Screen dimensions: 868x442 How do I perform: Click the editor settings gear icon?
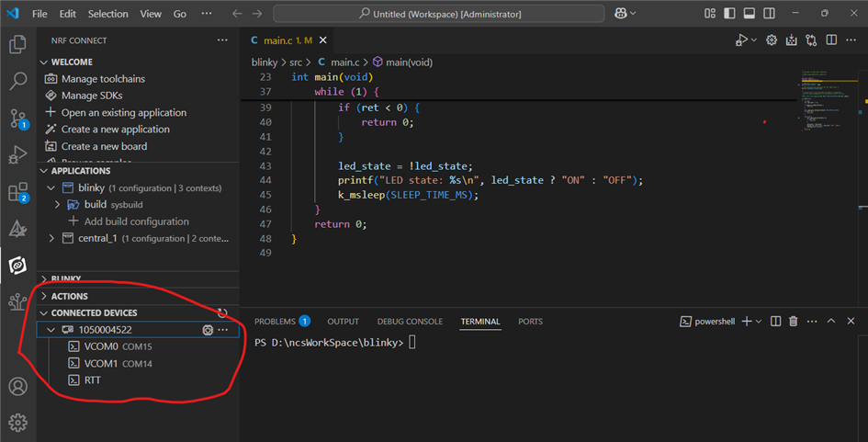tap(772, 40)
